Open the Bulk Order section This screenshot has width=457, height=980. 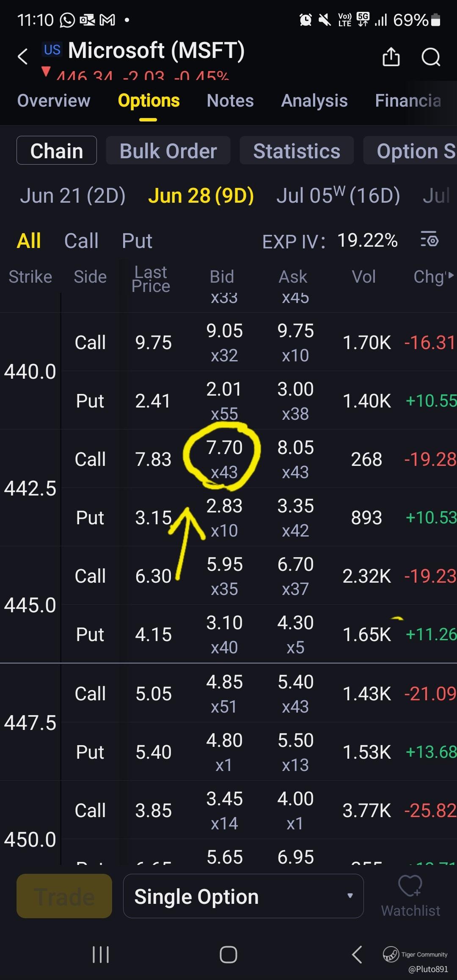click(x=168, y=151)
